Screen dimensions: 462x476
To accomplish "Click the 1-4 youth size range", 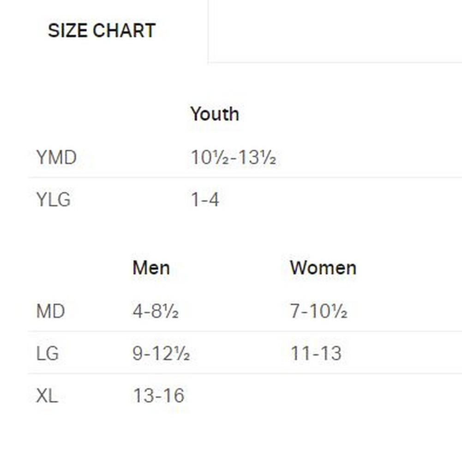I will [205, 200].
